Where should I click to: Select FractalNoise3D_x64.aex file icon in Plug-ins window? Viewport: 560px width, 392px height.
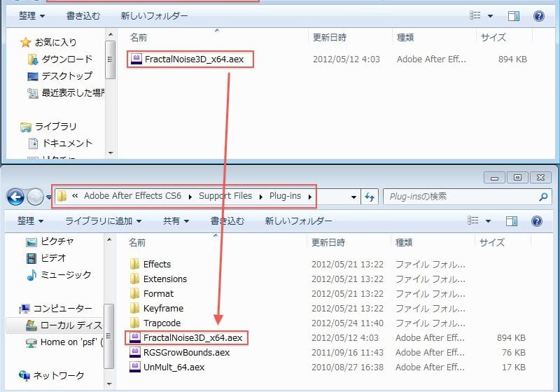pos(134,337)
